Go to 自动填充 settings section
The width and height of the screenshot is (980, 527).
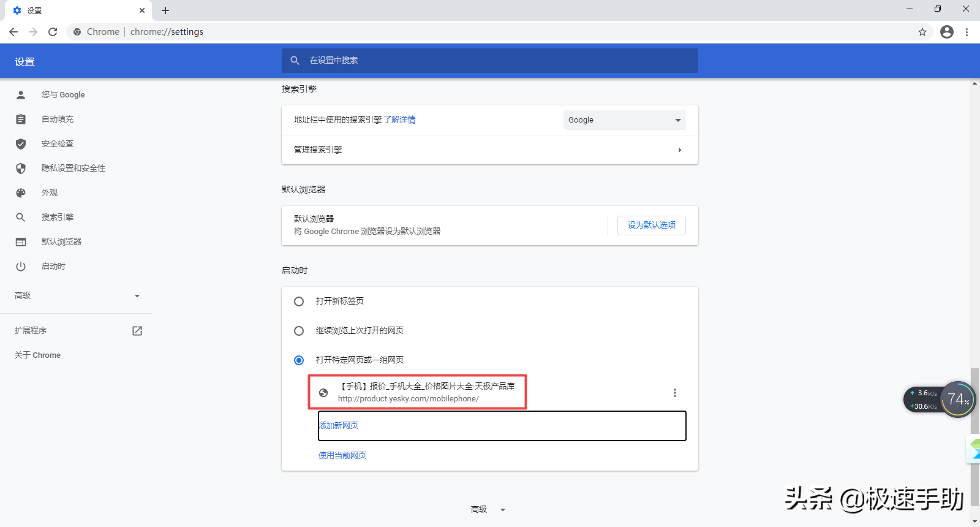point(58,119)
